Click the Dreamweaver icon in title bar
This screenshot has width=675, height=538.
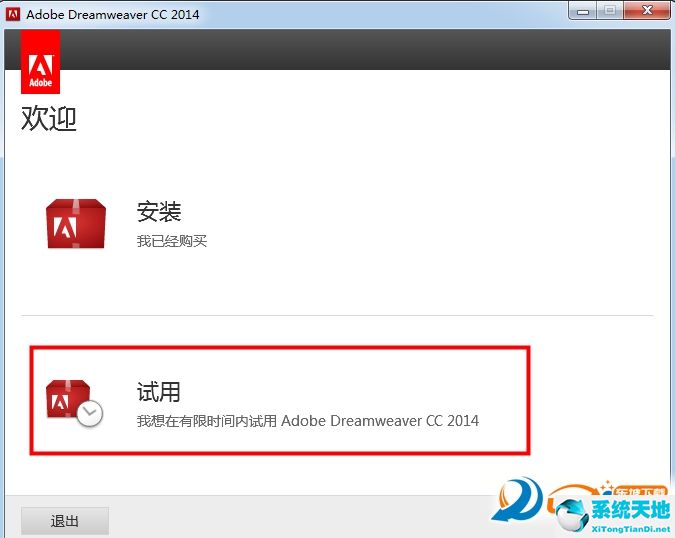pos(15,14)
